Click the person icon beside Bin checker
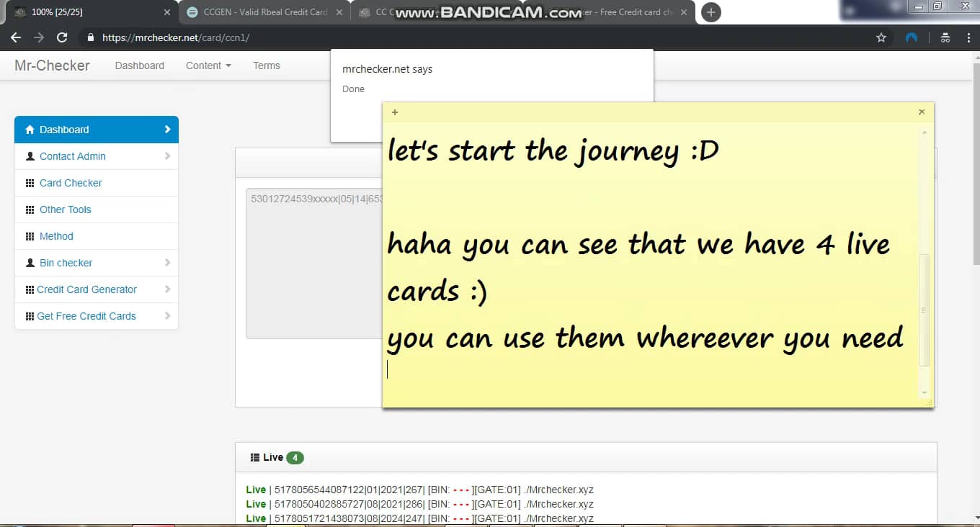The width and height of the screenshot is (980, 527). 30,263
